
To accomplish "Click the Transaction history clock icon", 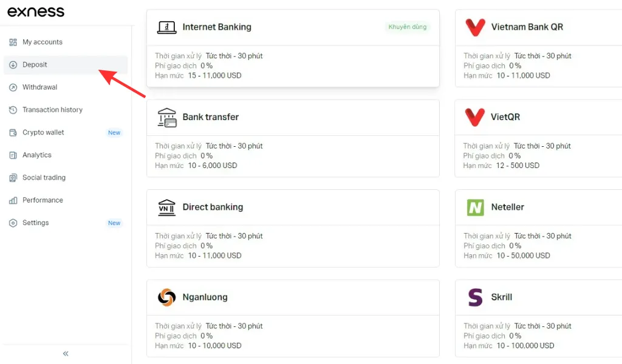I will point(13,110).
